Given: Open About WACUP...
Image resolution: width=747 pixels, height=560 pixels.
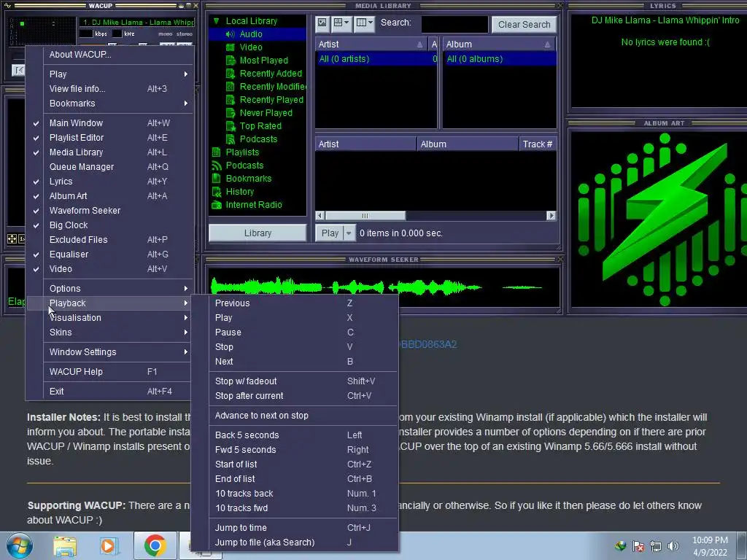Looking at the screenshot, I should [110, 54].
